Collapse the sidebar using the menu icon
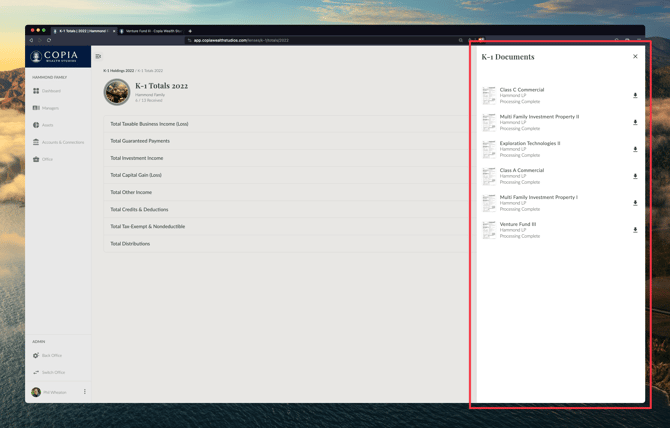The height and width of the screenshot is (428, 670). [98, 56]
